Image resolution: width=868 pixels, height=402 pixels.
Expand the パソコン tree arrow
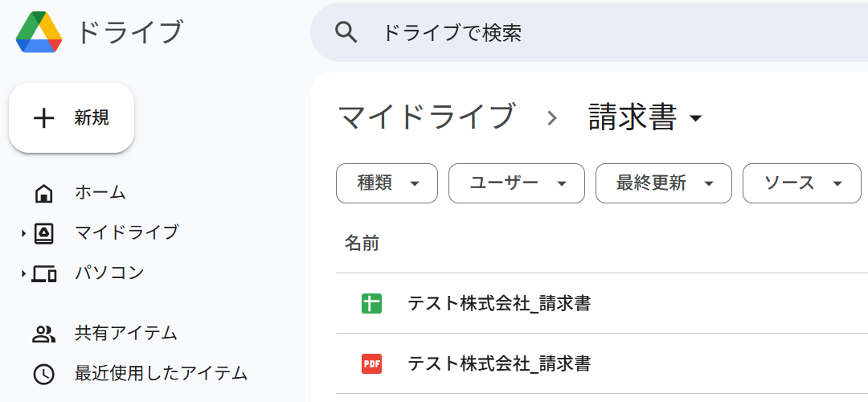(23, 274)
